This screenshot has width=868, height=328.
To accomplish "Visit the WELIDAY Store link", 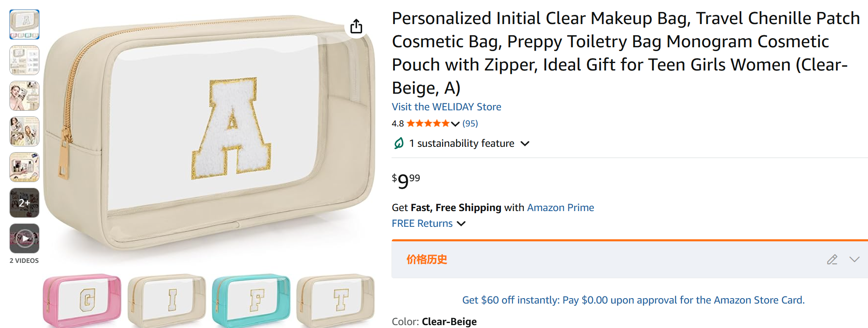I will [446, 107].
